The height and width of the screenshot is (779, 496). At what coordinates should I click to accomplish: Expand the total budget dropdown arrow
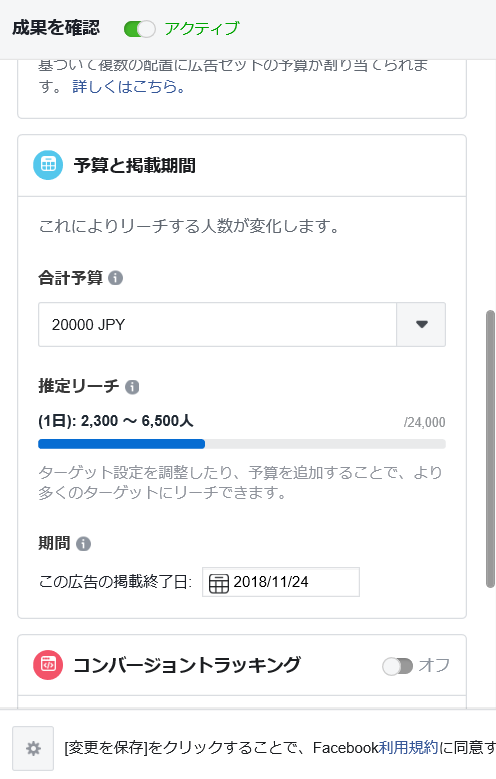tap(421, 324)
